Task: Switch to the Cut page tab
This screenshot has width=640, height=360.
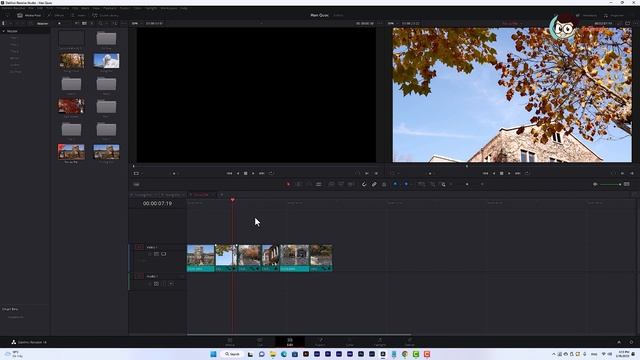Action: (260, 342)
